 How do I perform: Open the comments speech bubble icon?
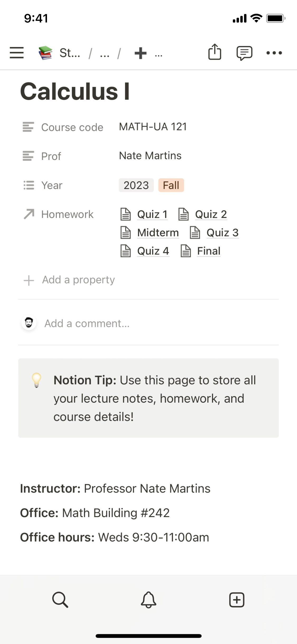click(x=244, y=53)
